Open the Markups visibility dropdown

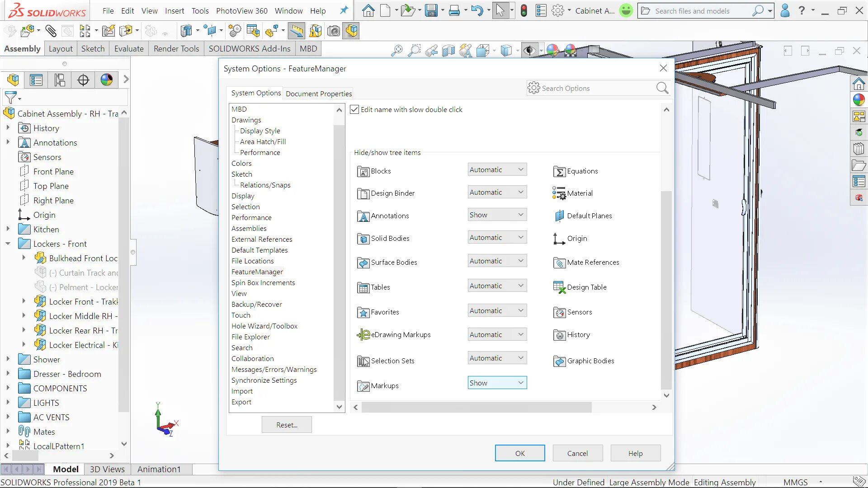point(497,383)
